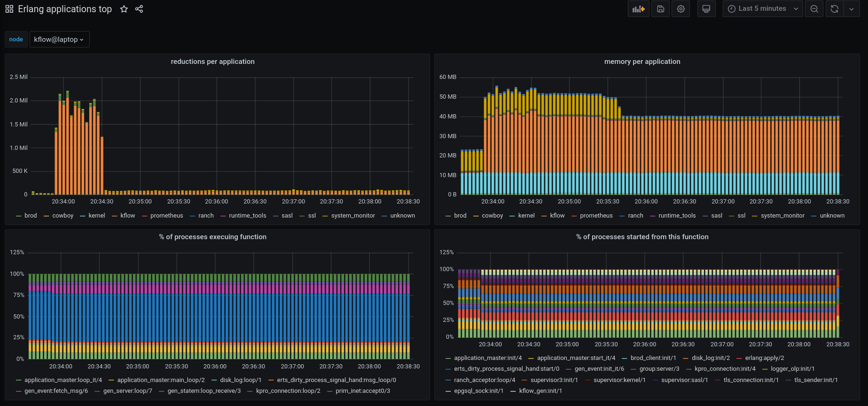Select erts_dirty_process_signal_hand:msg_loop/0 legend entry

tap(336, 380)
